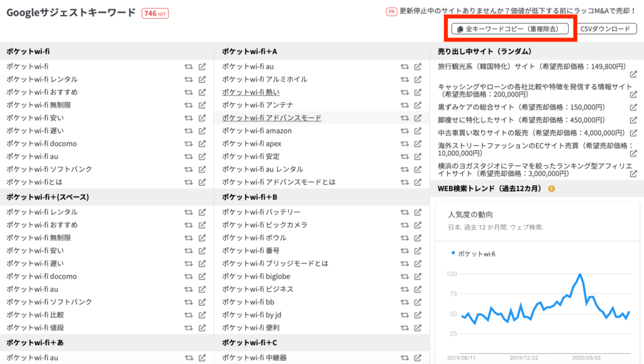Select the ポケットwi-fi ビックカメラ keyword
This screenshot has height=364, width=644.
pos(265,225)
